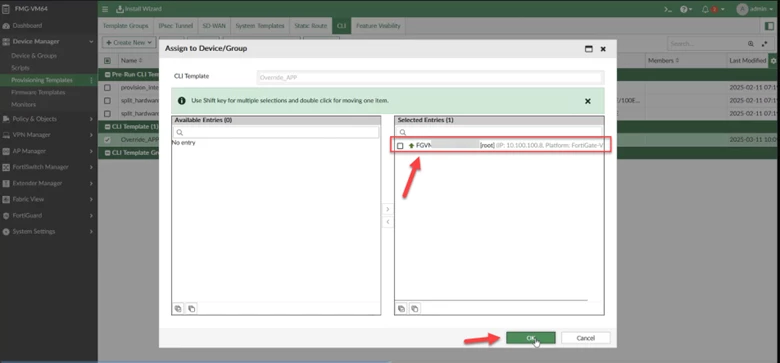Check the provision_inte row checkbox

click(107, 88)
